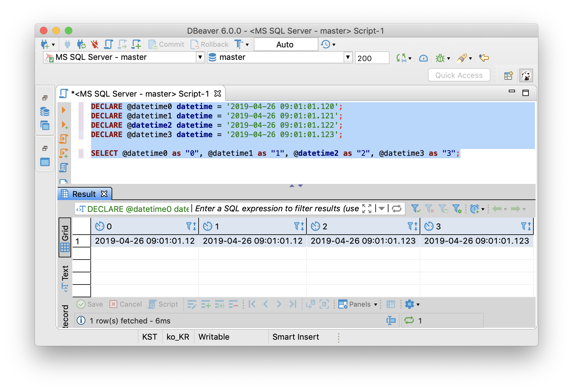Close the Script-1 editor tab
573x392 pixels.
218,93
